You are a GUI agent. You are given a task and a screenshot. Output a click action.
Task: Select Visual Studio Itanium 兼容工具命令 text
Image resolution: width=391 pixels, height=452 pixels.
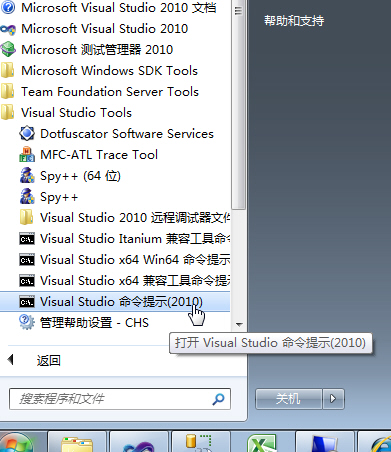click(135, 239)
